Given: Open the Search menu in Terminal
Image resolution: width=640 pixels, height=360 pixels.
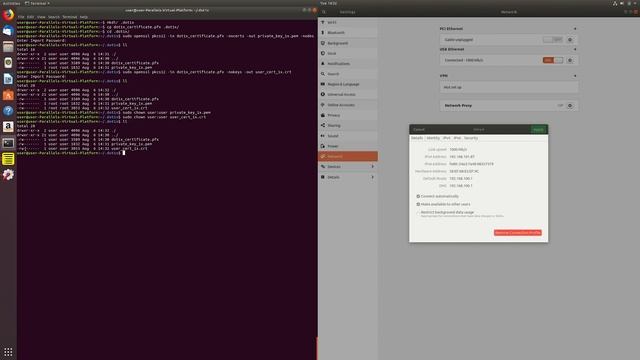Looking at the screenshot, I should click(54, 17).
